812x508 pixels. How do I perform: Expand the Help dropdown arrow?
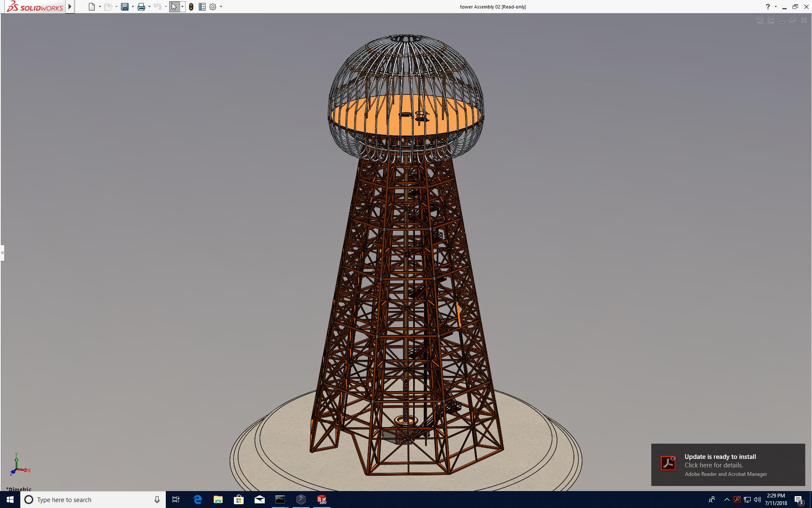[776, 7]
